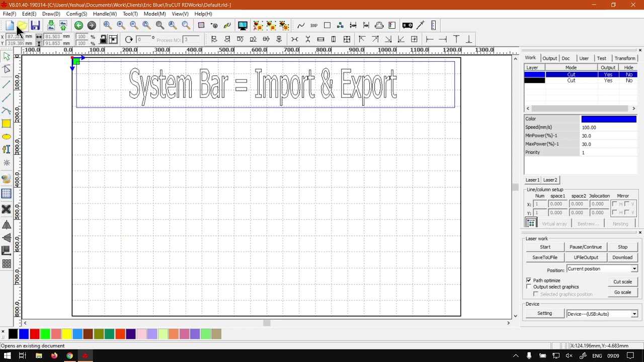The height and width of the screenshot is (362, 644).
Task: Click the green Undo arrow
Action: pyautogui.click(x=79, y=26)
